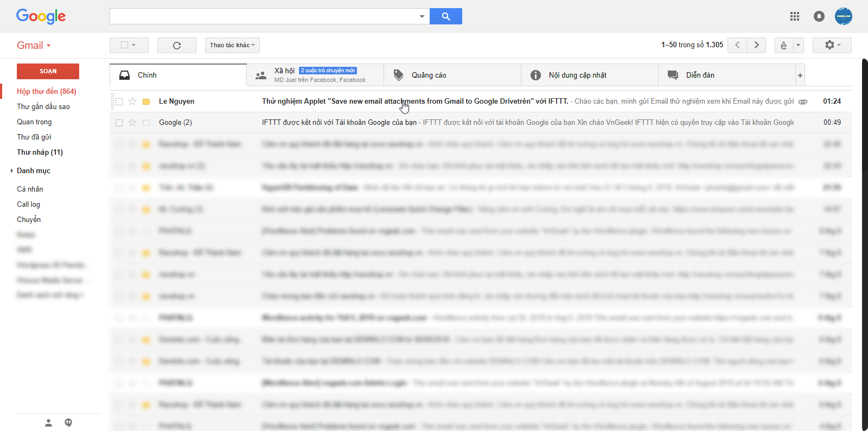
Task: Open the Le Nguyen IFTTT Applet email
Action: [x=481, y=102]
